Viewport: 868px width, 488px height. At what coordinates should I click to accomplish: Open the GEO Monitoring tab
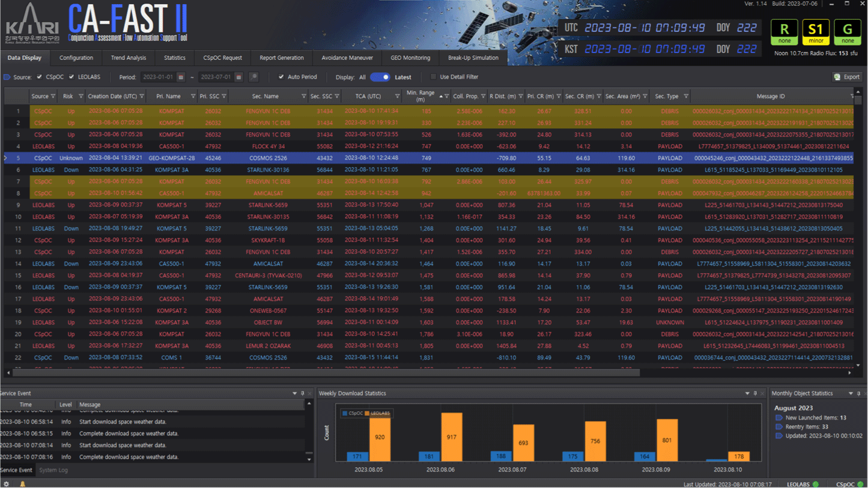click(410, 58)
